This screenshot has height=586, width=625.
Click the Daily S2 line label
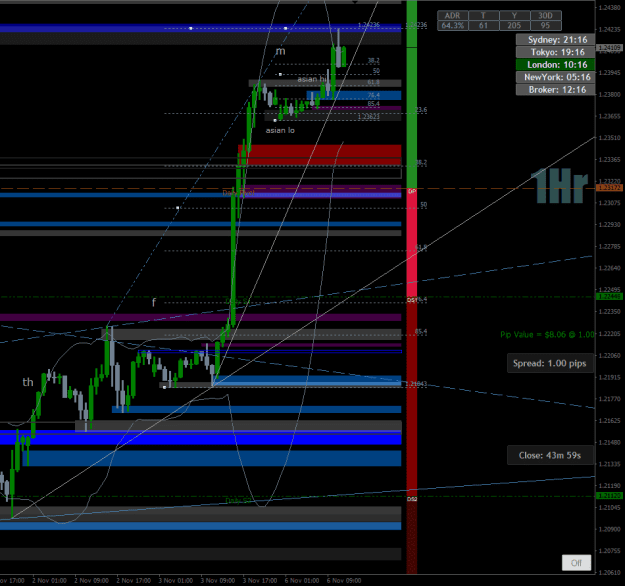click(239, 501)
